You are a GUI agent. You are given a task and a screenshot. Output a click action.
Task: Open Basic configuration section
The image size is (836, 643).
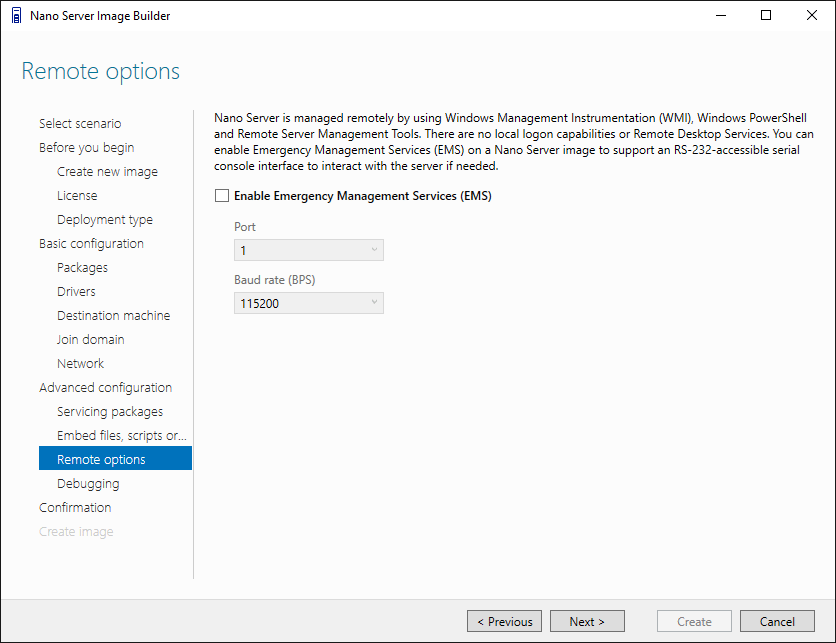pos(91,244)
